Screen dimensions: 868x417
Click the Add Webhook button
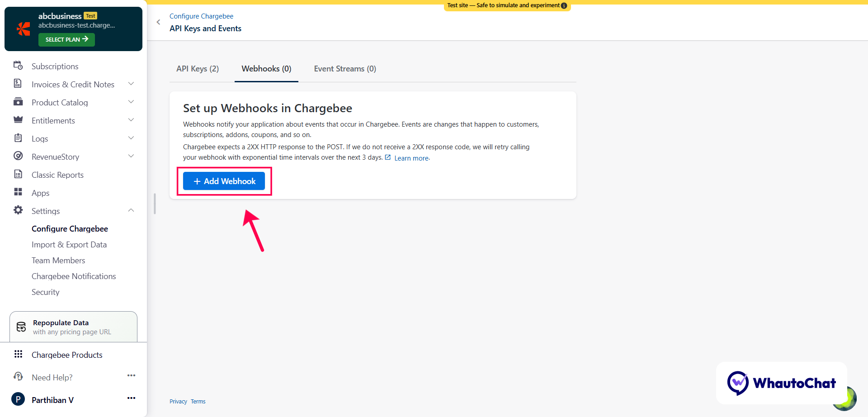[x=224, y=181]
